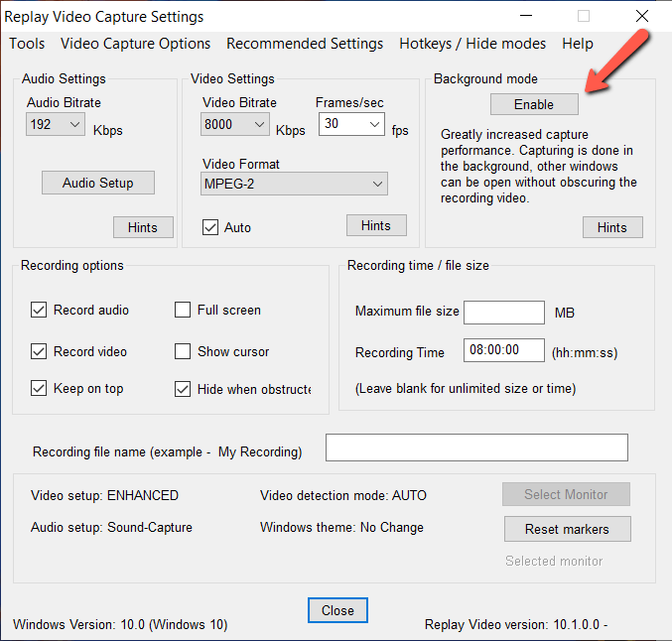The image size is (672, 641).
Task: Click 'Replay Video version: 10.1.0.0' text
Action: 512,624
